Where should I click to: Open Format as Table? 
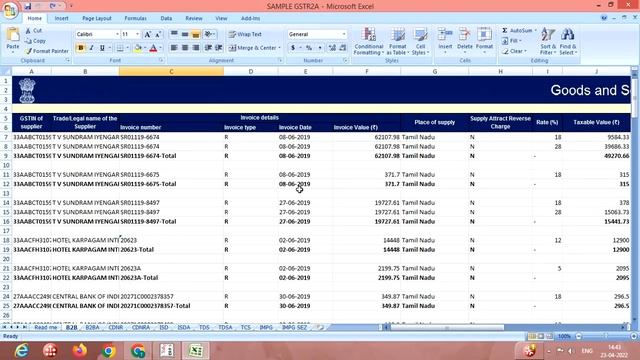[x=398, y=41]
